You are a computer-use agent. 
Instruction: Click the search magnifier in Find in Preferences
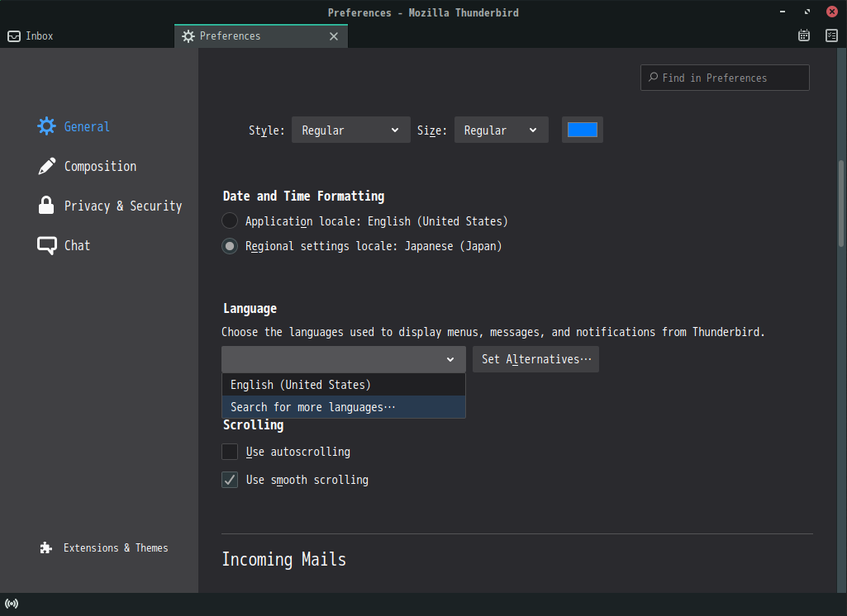click(653, 77)
